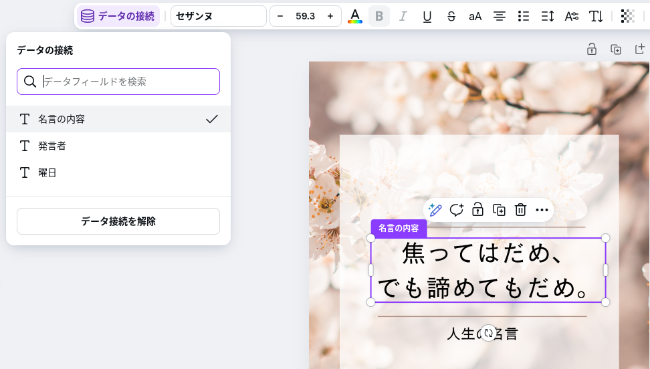Click the データの接続 panel heading
The image size is (650, 369).
click(x=45, y=50)
